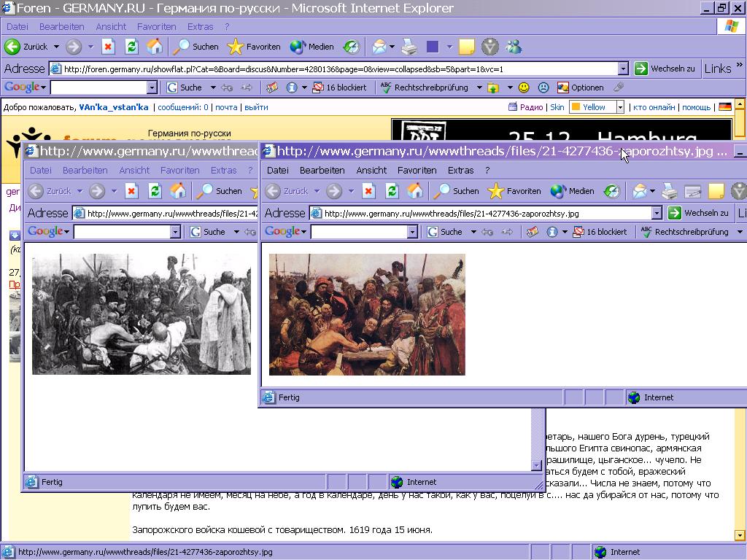Expand the Rechtschreibprüfung arrow on the Foren Google toolbar

coord(479,87)
